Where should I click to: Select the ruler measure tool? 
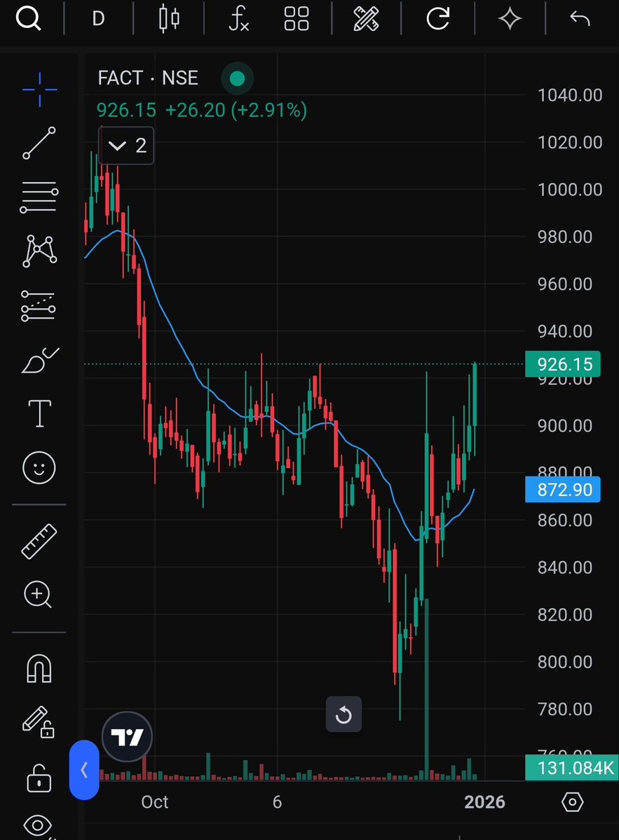coord(39,542)
